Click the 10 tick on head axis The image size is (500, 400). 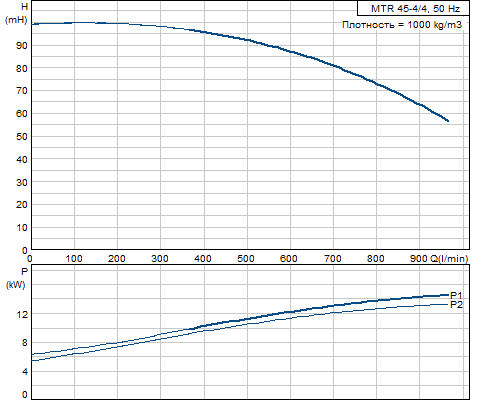22,228
